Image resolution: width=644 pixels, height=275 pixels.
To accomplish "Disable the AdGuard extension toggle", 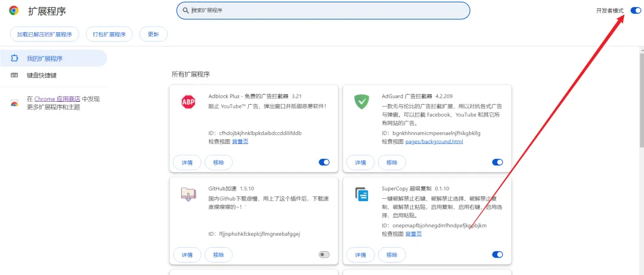I will click(x=497, y=162).
